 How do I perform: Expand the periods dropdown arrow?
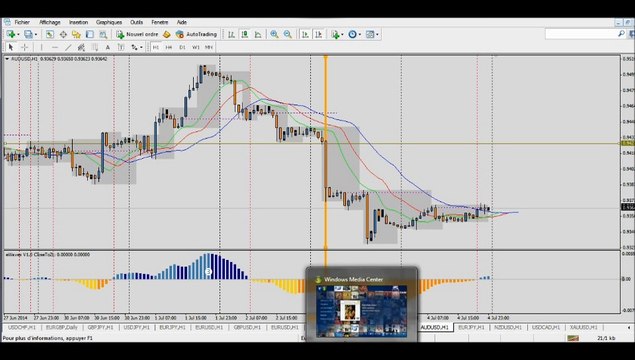coord(360,34)
